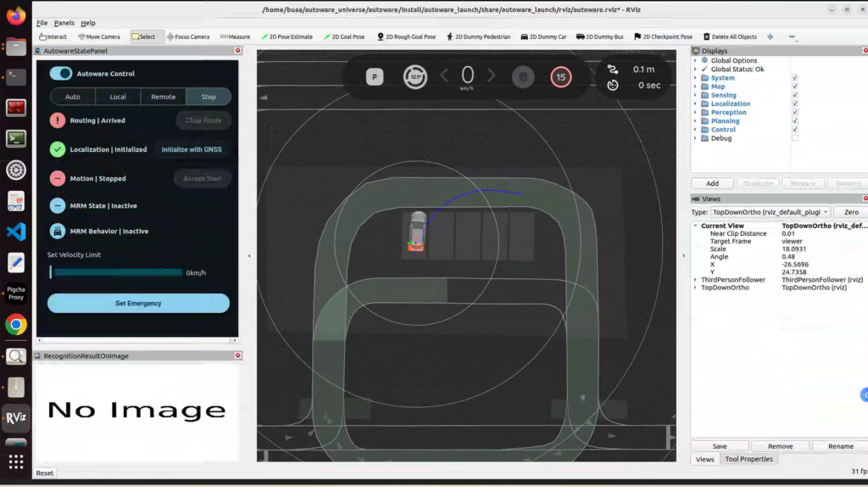Activate the Move Camera tool
The width and height of the screenshot is (868, 487).
point(99,36)
